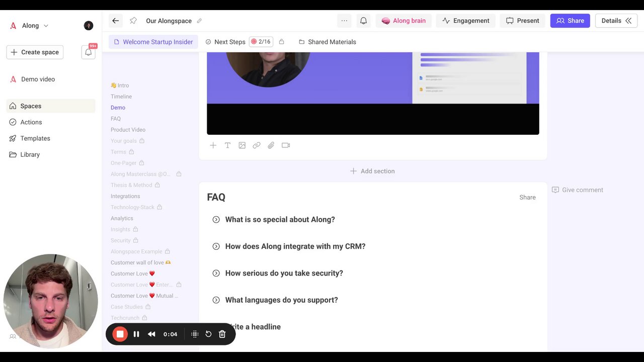Click Share on the FAQ section

point(527,197)
